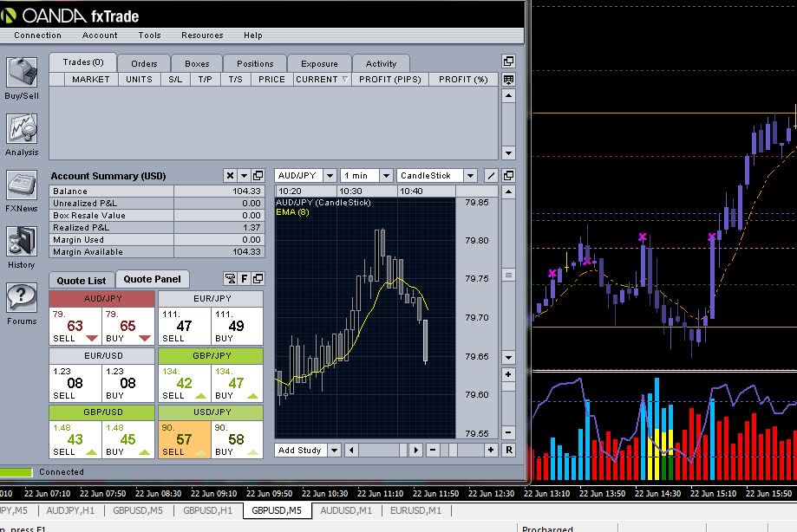Detach the trades table window icon
Image resolution: width=797 pixels, height=532 pixels.
pos(508,62)
